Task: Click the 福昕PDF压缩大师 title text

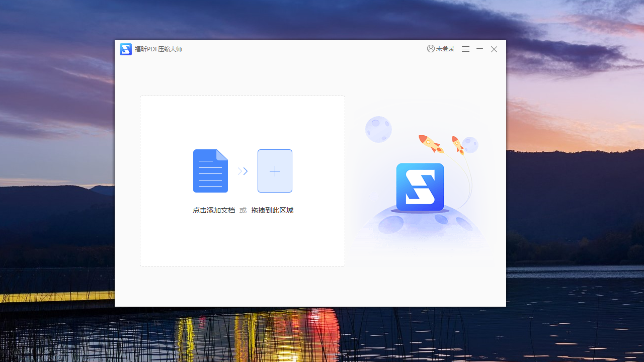Action: click(159, 49)
